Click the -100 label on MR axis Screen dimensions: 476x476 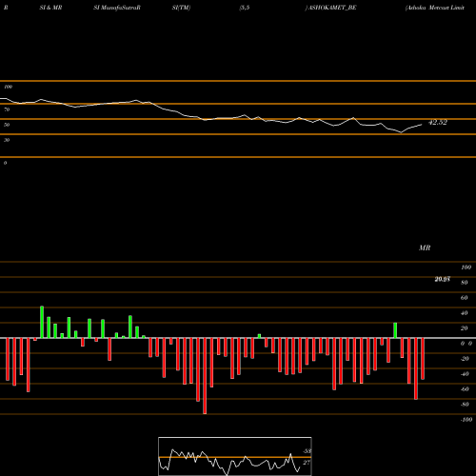466,420
